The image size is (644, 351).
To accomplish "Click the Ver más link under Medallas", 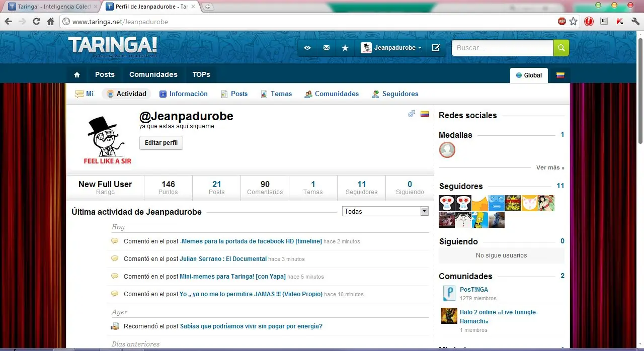I will click(x=550, y=167).
